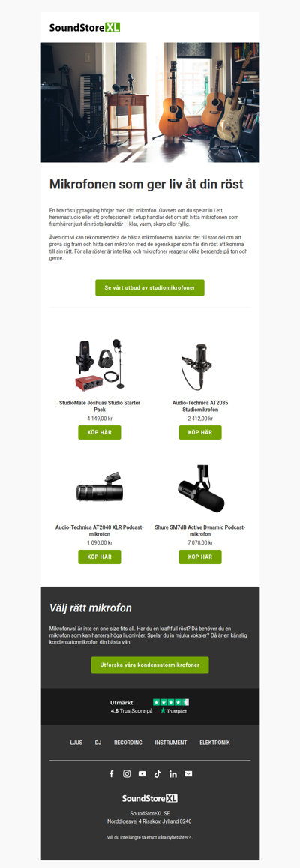Open the StudioMate Studio Starter Pack image
This screenshot has width=300, height=868.
(x=100, y=365)
